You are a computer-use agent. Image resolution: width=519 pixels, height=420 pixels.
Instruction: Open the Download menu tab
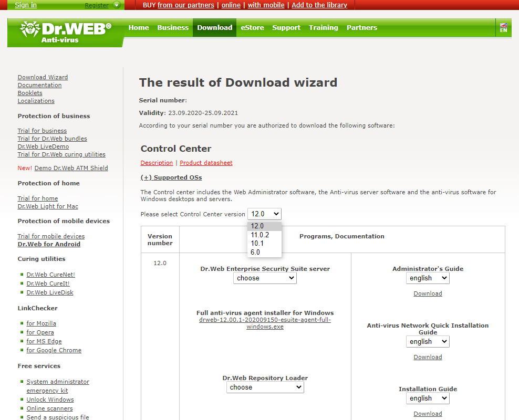(214, 27)
